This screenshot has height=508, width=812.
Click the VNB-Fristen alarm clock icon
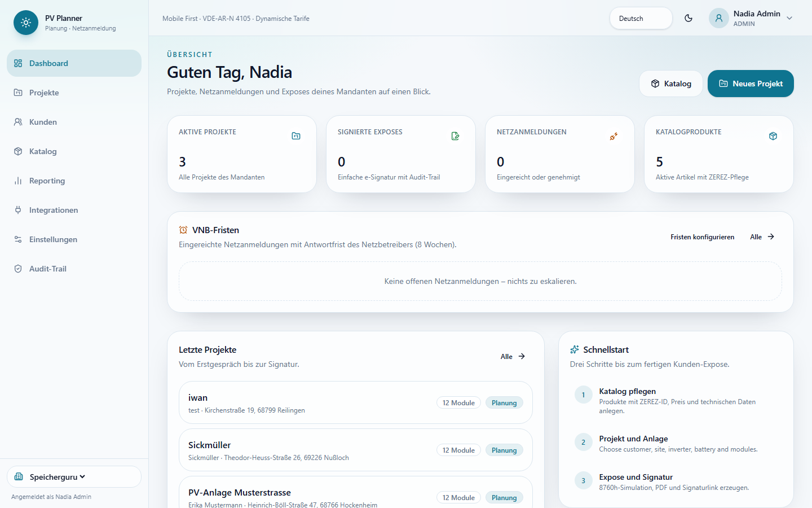[x=183, y=230]
